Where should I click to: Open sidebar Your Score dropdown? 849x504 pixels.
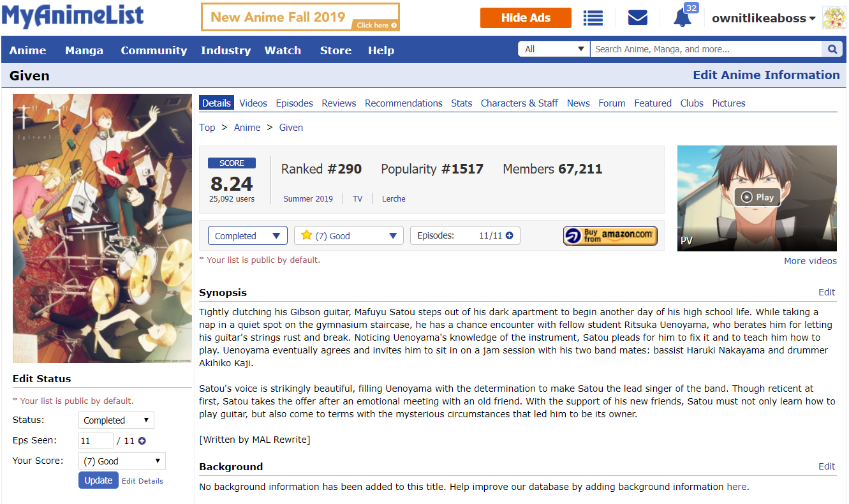click(122, 461)
